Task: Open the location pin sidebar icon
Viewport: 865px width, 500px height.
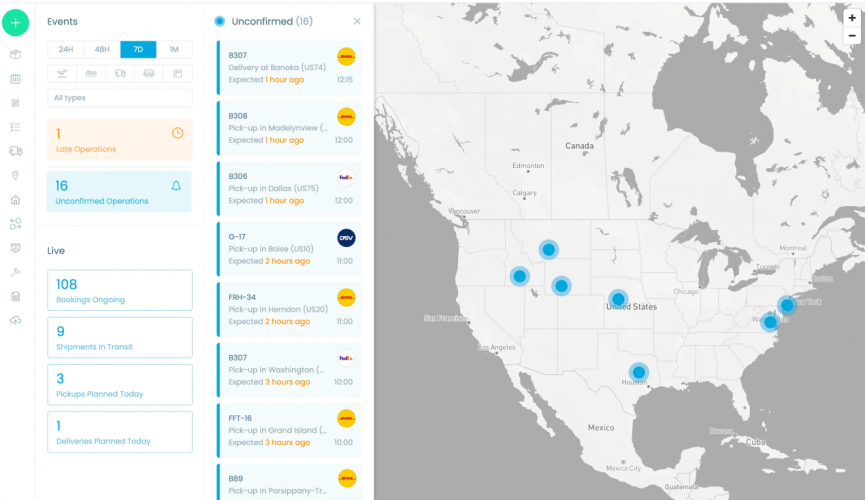Action: pos(15,175)
